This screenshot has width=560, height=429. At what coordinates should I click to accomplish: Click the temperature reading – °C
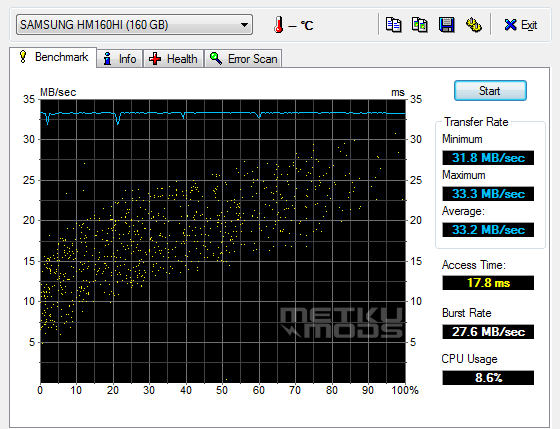pos(301,26)
